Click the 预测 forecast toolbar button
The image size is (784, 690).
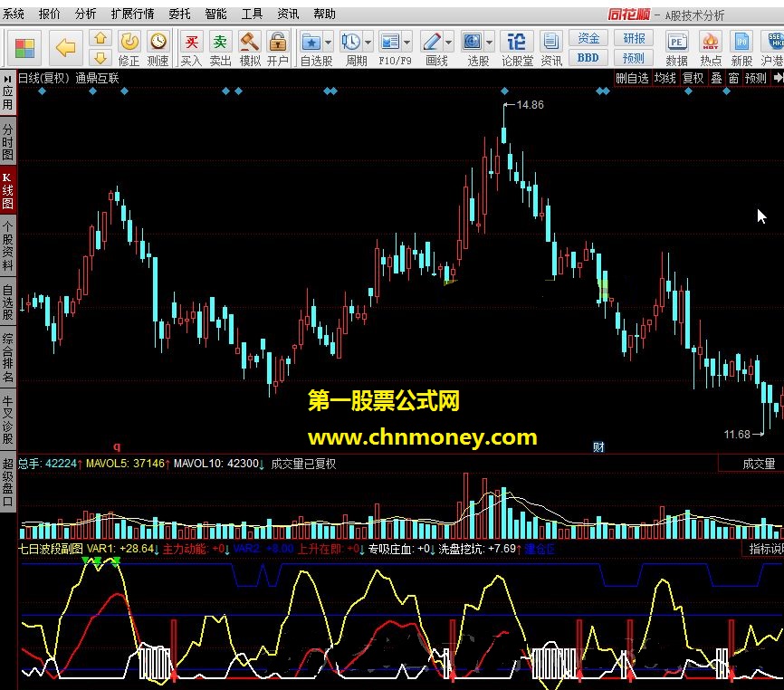coord(634,58)
